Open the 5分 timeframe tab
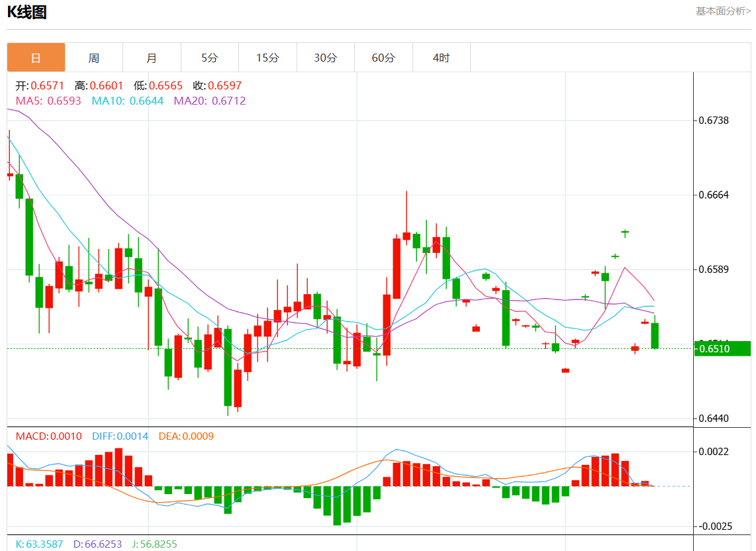The image size is (756, 551). point(209,58)
